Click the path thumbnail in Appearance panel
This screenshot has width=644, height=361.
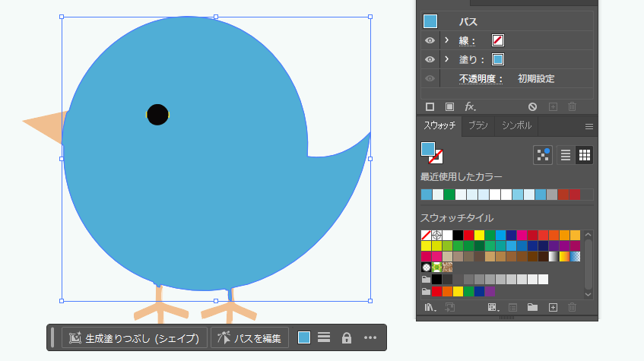[x=430, y=21]
